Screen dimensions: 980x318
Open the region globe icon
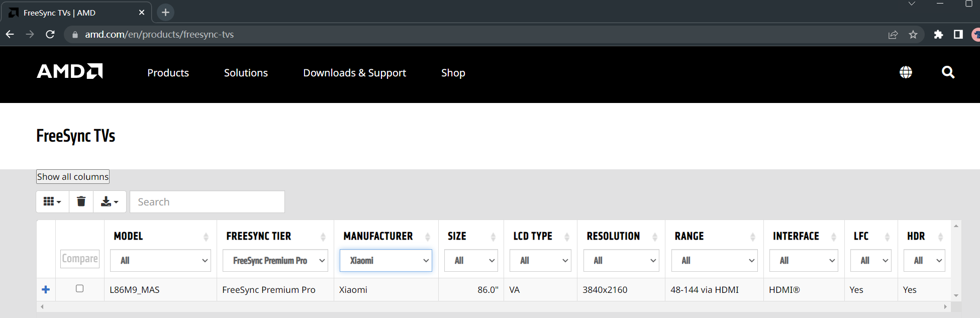pyautogui.click(x=906, y=72)
